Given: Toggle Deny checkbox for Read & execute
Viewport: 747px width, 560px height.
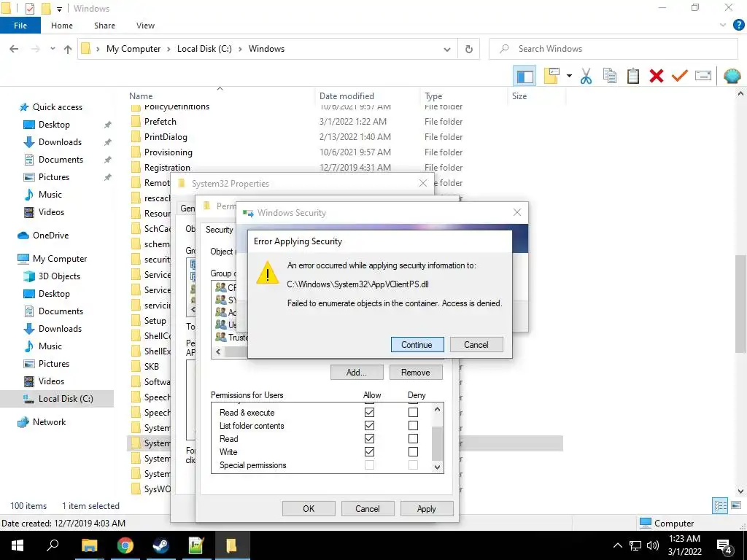Looking at the screenshot, I should coord(413,413).
